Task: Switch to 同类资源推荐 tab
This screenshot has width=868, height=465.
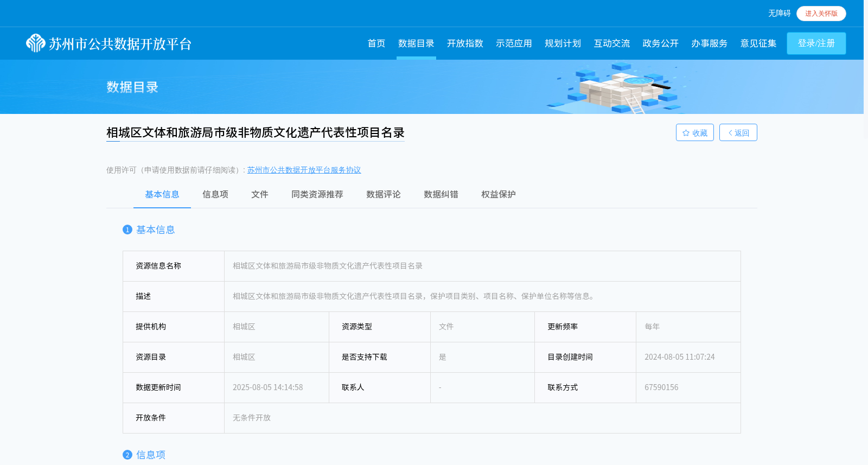Action: [317, 194]
